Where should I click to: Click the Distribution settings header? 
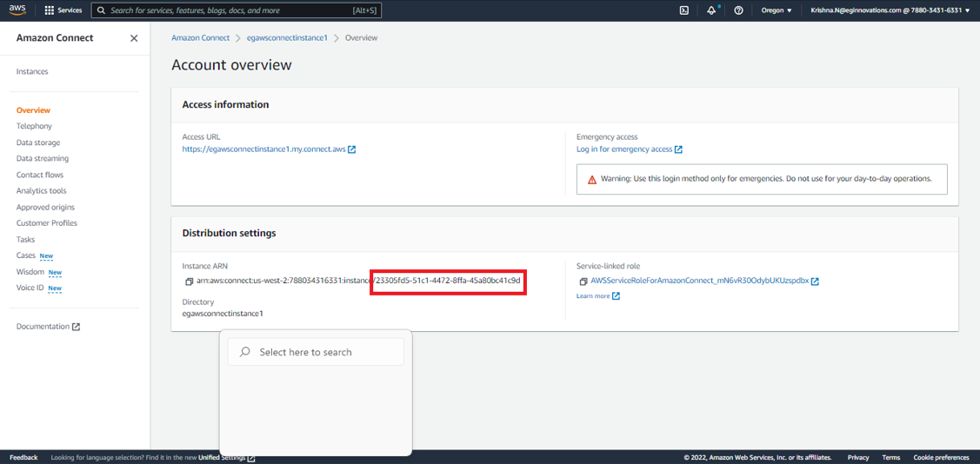point(229,234)
